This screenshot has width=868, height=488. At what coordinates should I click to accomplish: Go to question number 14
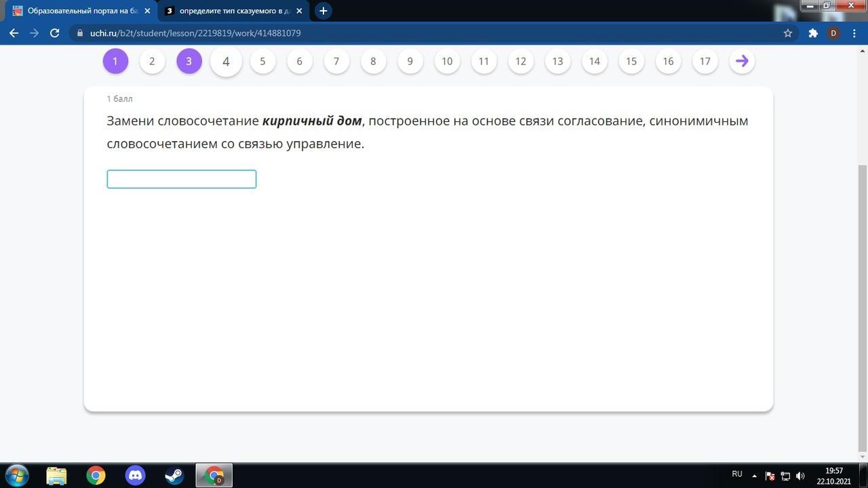click(x=594, y=61)
